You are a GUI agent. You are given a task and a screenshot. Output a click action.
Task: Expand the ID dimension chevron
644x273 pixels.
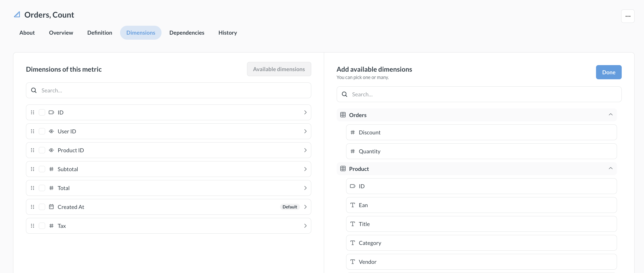(305, 112)
